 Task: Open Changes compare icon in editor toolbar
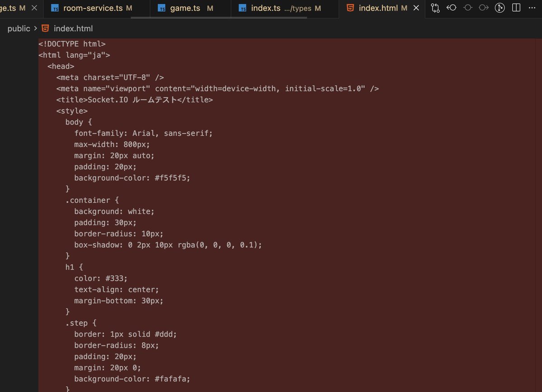tap(435, 8)
